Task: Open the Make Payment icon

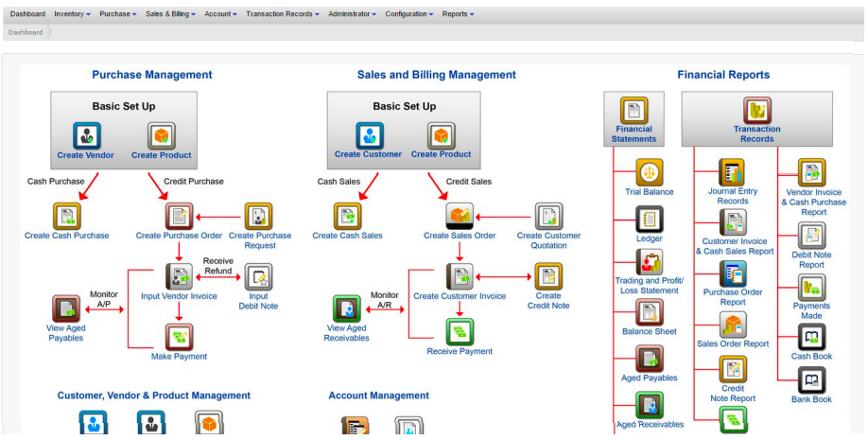Action: tap(180, 337)
